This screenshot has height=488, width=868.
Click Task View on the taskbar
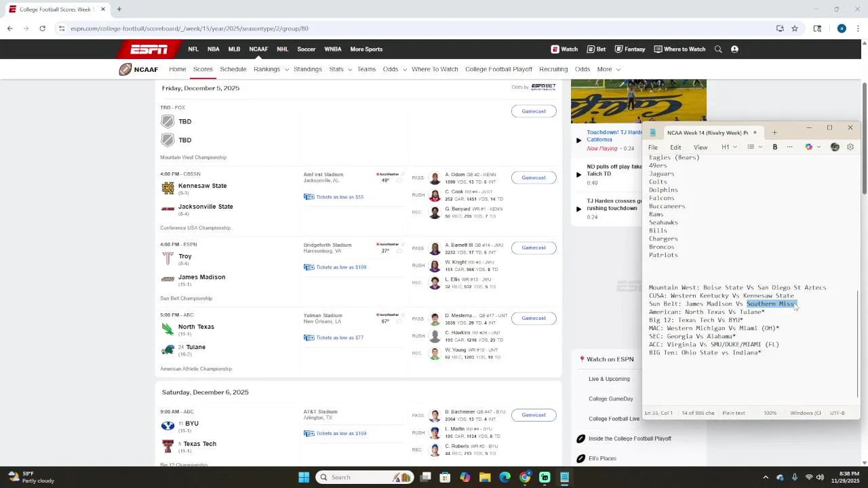425,477
